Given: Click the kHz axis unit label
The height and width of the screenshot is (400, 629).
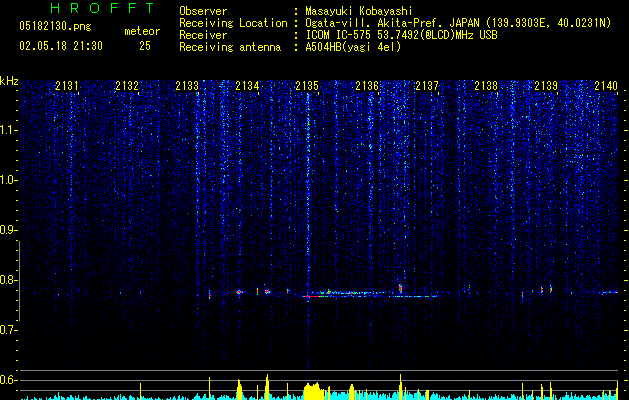Looking at the screenshot, I should 9,81.
